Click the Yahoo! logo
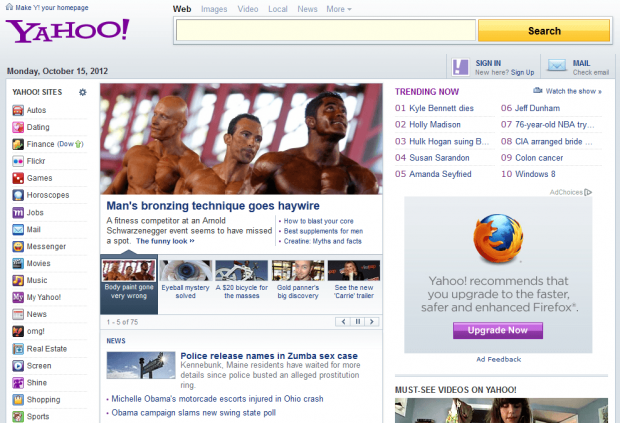The image size is (620, 423). pyautogui.click(x=68, y=30)
